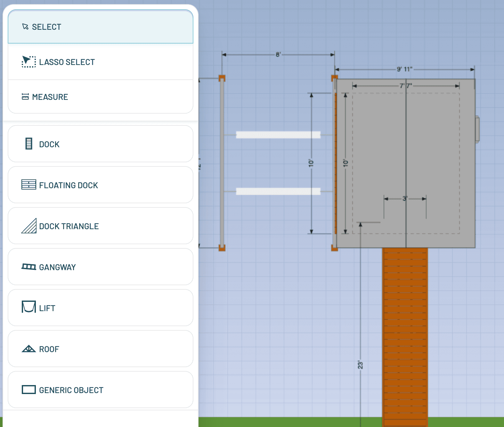This screenshot has height=427, width=504.
Task: Click the Floating Dock icon
Action: tap(29, 185)
